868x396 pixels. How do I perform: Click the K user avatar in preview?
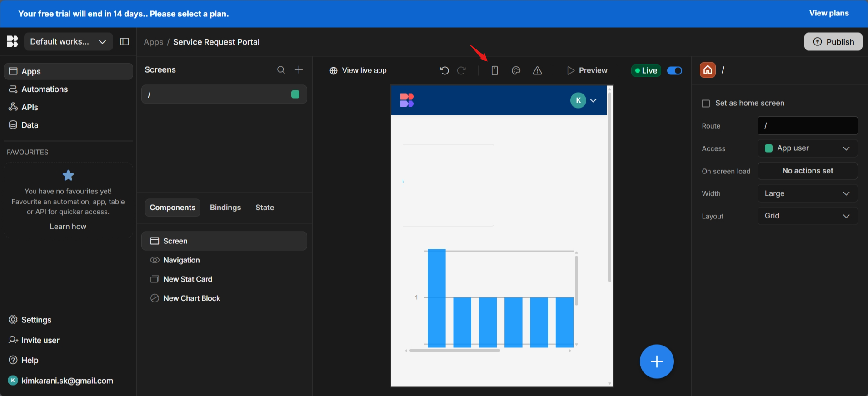pos(578,100)
